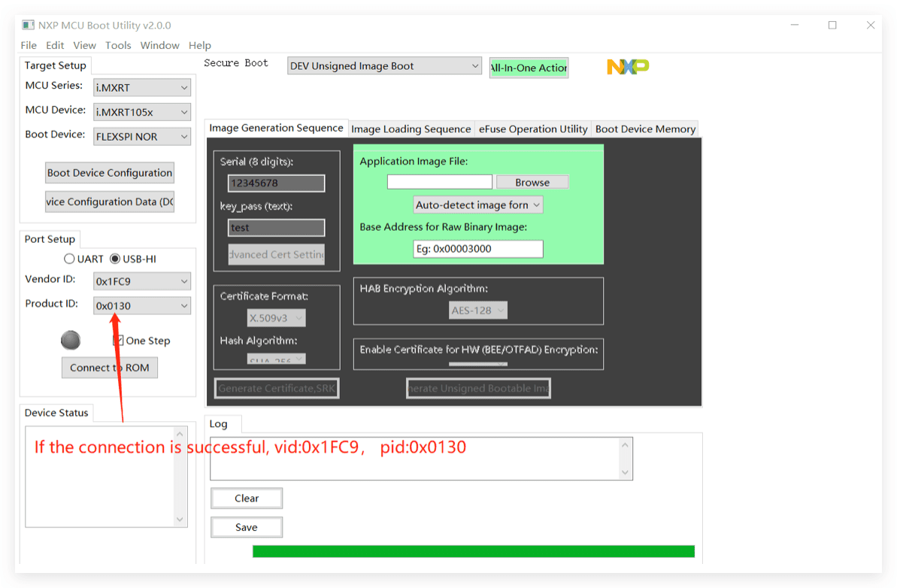This screenshot has width=897, height=588.
Task: Click the Boot Device Configuration button
Action: click(x=110, y=173)
